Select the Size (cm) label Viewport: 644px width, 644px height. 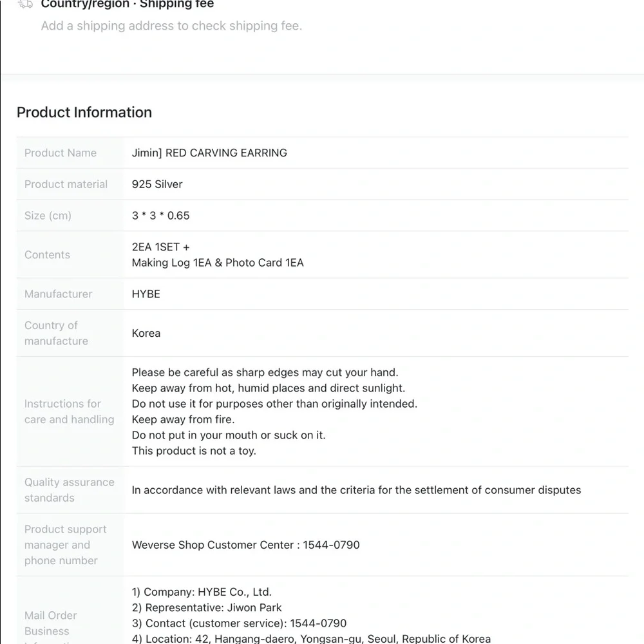tap(48, 216)
